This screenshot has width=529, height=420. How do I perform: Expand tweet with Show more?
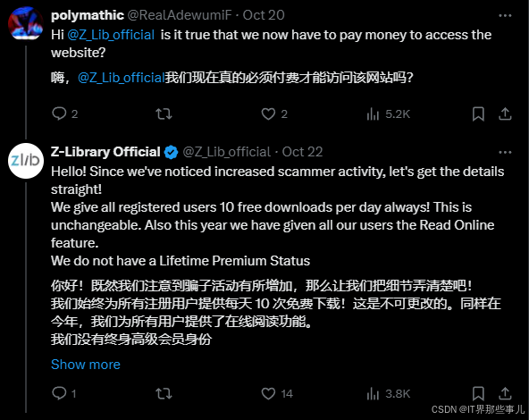[86, 365]
